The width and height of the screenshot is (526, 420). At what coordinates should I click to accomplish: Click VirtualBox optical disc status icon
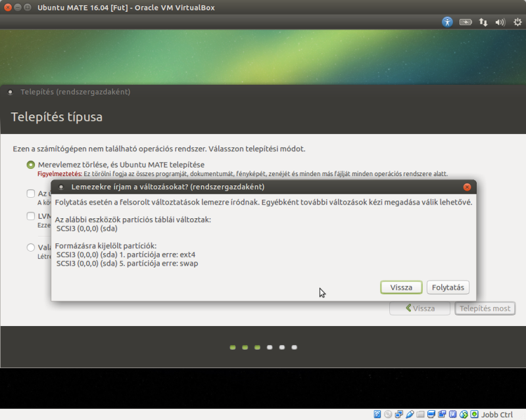[x=388, y=414]
